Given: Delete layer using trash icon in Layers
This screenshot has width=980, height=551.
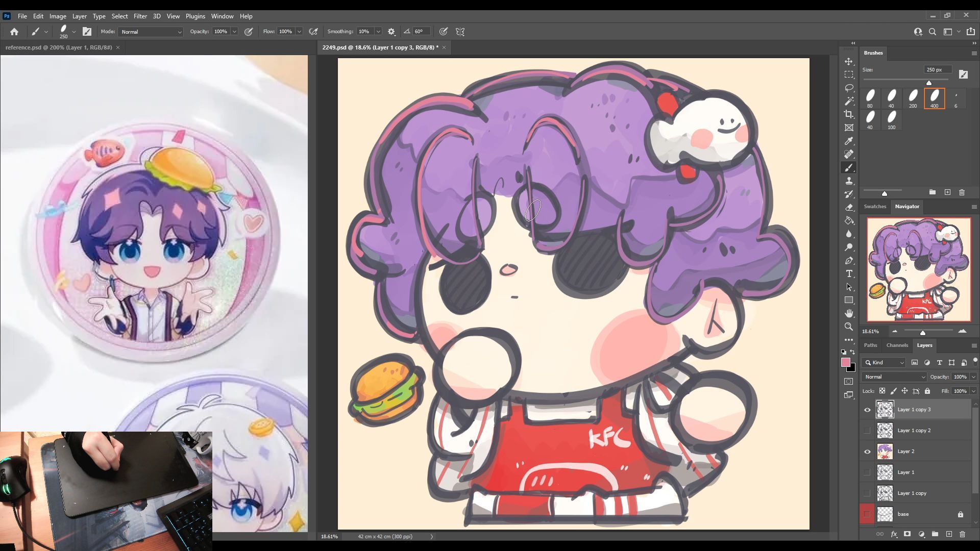Looking at the screenshot, I should [x=962, y=534].
